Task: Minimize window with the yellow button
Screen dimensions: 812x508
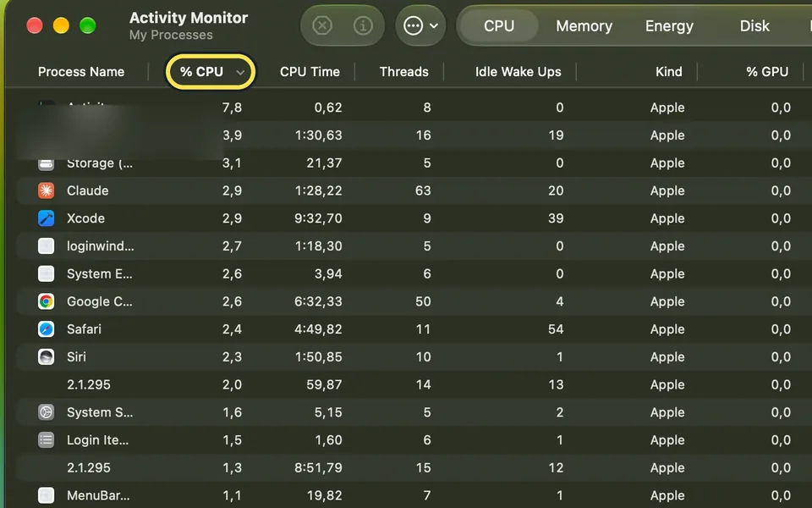Action: (x=61, y=25)
